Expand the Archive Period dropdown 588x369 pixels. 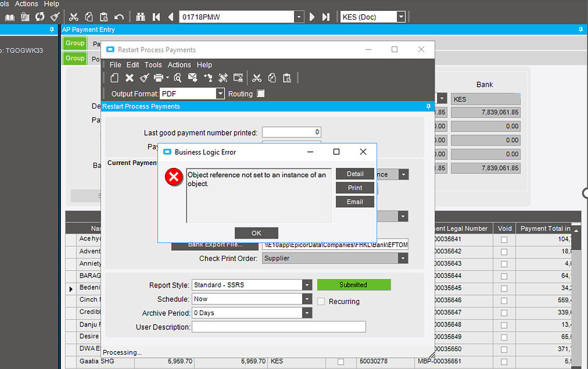[307, 312]
